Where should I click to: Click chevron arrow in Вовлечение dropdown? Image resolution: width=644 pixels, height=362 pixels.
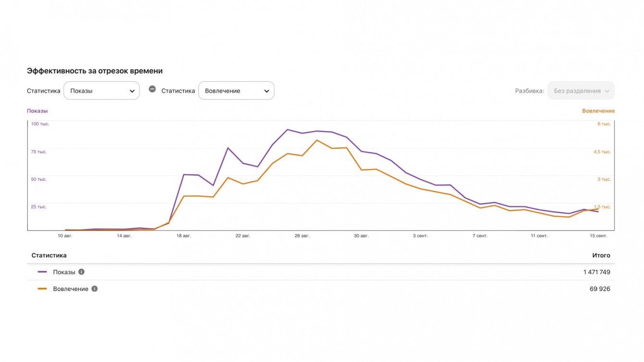[267, 91]
